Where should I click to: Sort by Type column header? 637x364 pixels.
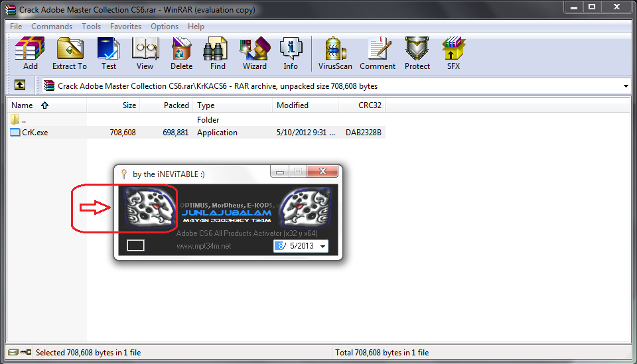[233, 105]
